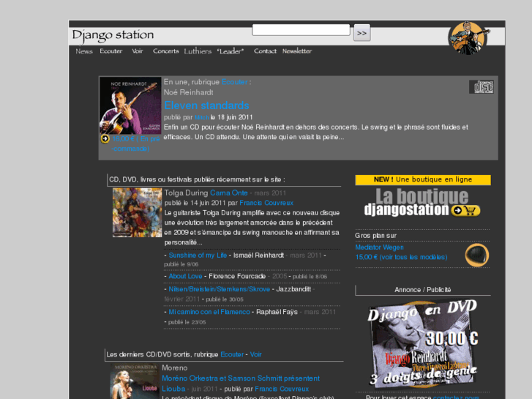Open the Noé Reinhardt album cover
Screen dimensions: 532x399
coord(130,105)
